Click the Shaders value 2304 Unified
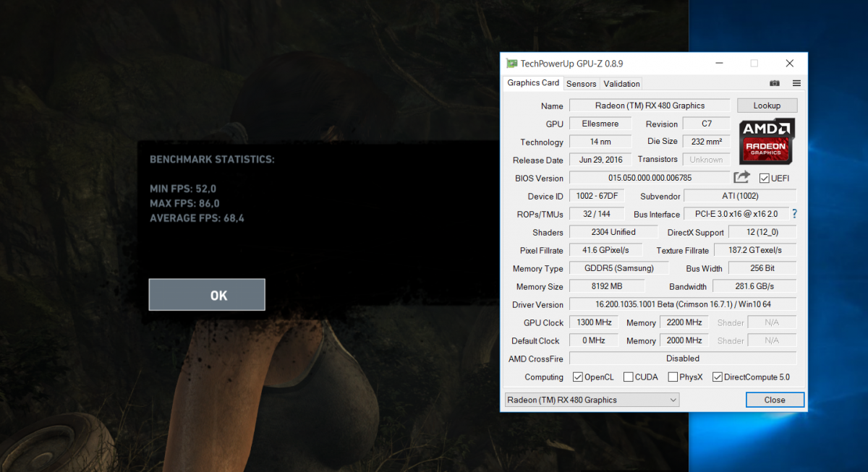 click(613, 232)
